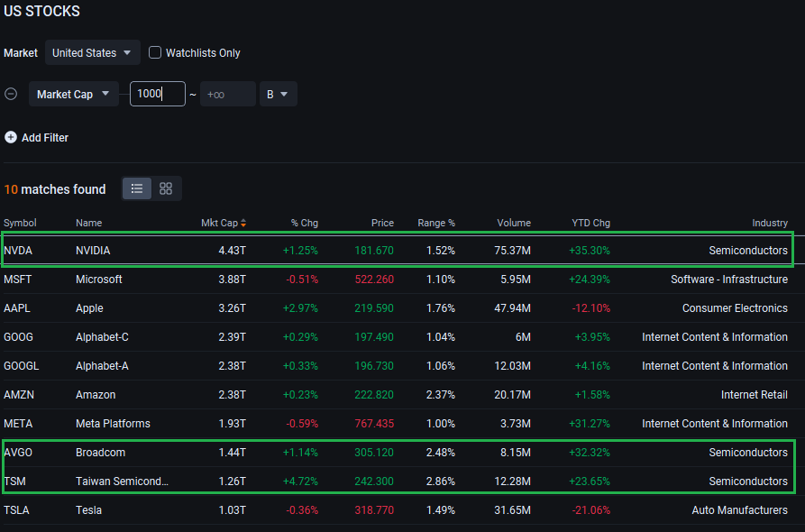805x532 pixels.
Task: Sort by the Volume column header
Action: pos(514,223)
